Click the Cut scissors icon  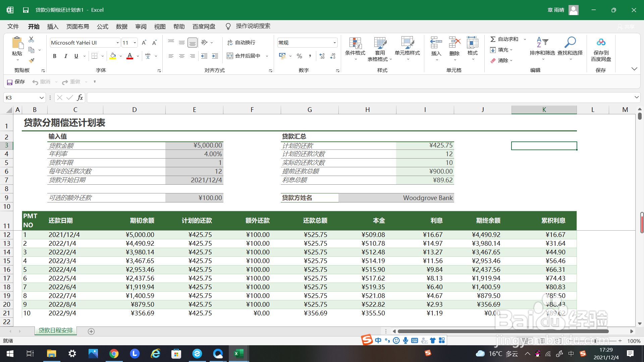pos(31,39)
